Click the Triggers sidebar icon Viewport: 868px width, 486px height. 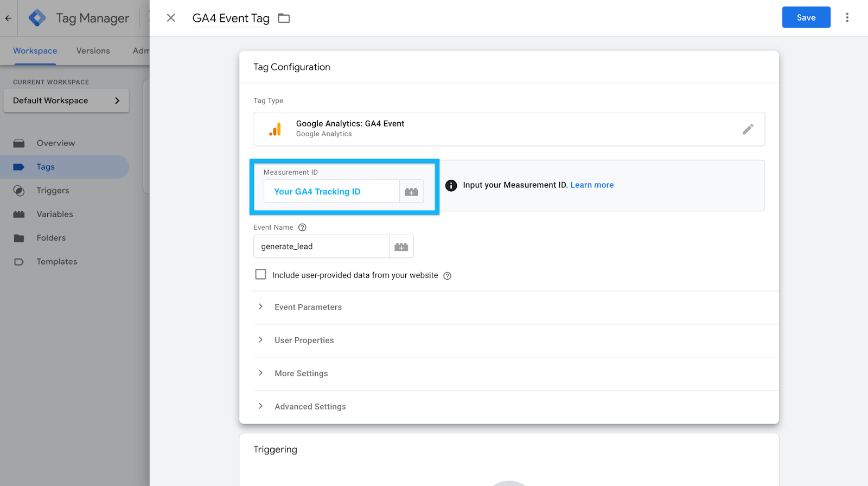(19, 191)
